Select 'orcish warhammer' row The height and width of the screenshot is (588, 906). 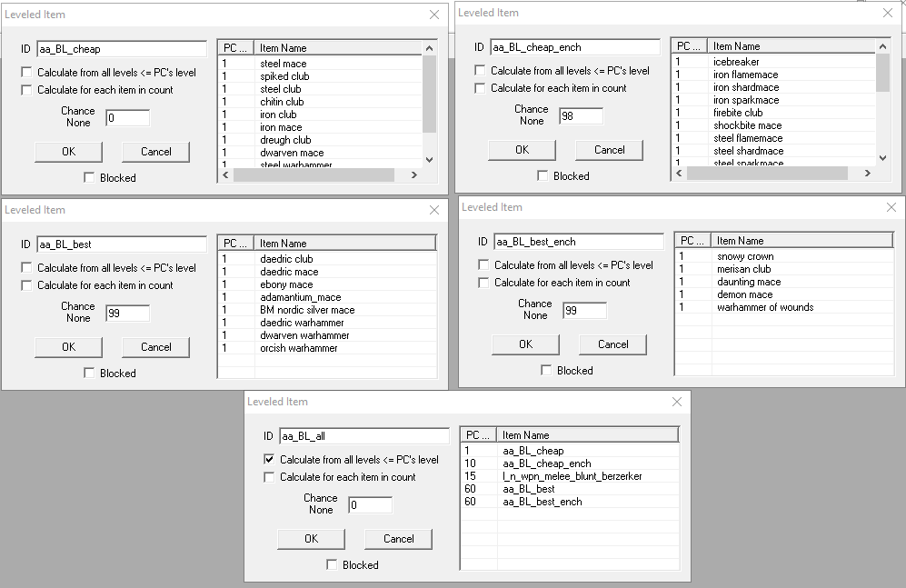pos(327,348)
